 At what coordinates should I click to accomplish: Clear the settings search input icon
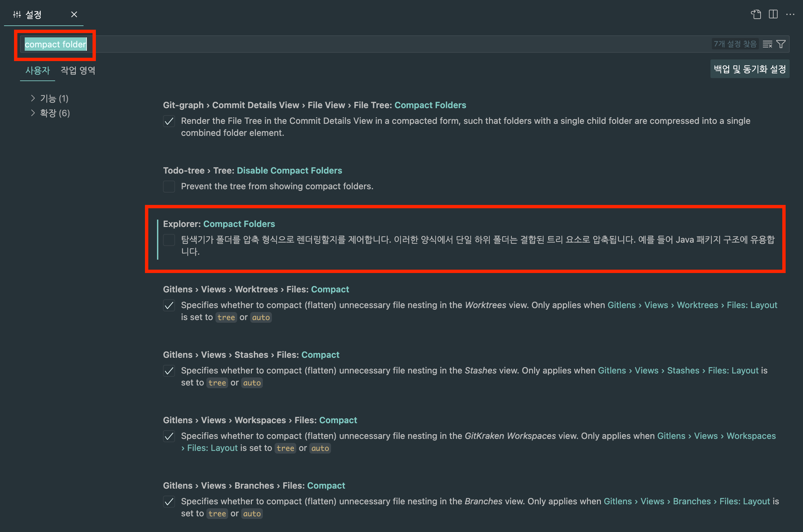tap(767, 44)
